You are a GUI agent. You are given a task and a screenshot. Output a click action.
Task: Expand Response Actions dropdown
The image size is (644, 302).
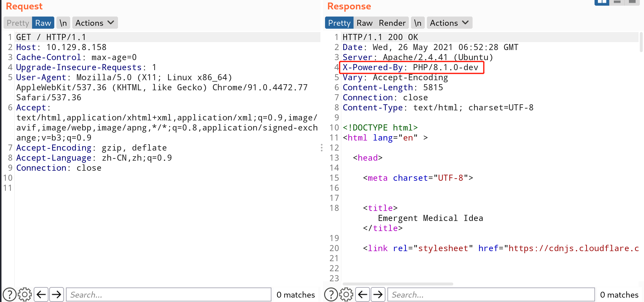(x=449, y=23)
